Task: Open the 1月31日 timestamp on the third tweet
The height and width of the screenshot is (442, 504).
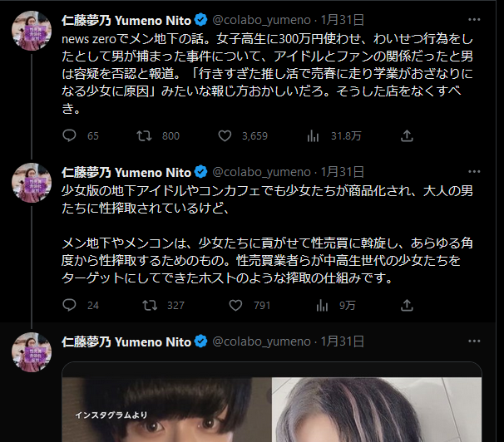Action: 343,341
